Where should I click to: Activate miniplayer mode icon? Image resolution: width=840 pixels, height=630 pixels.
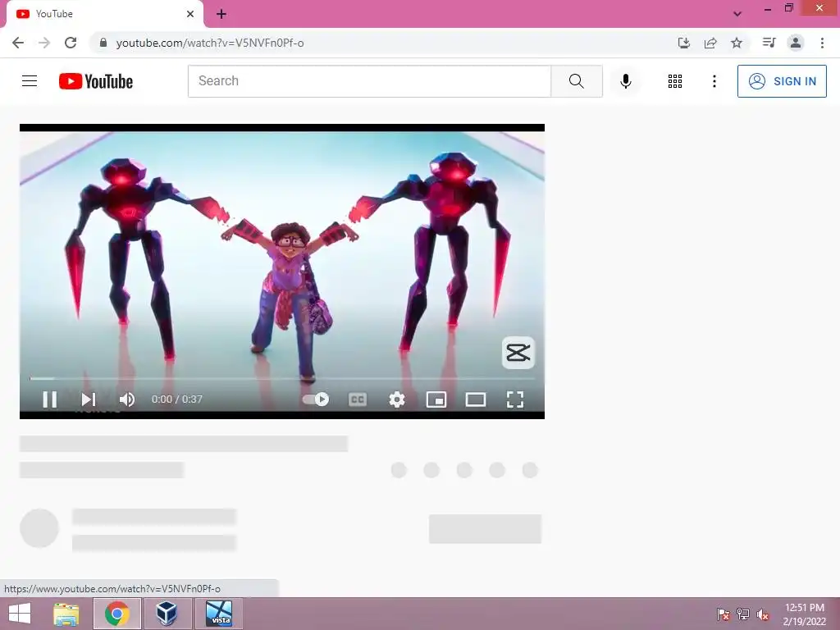436,399
